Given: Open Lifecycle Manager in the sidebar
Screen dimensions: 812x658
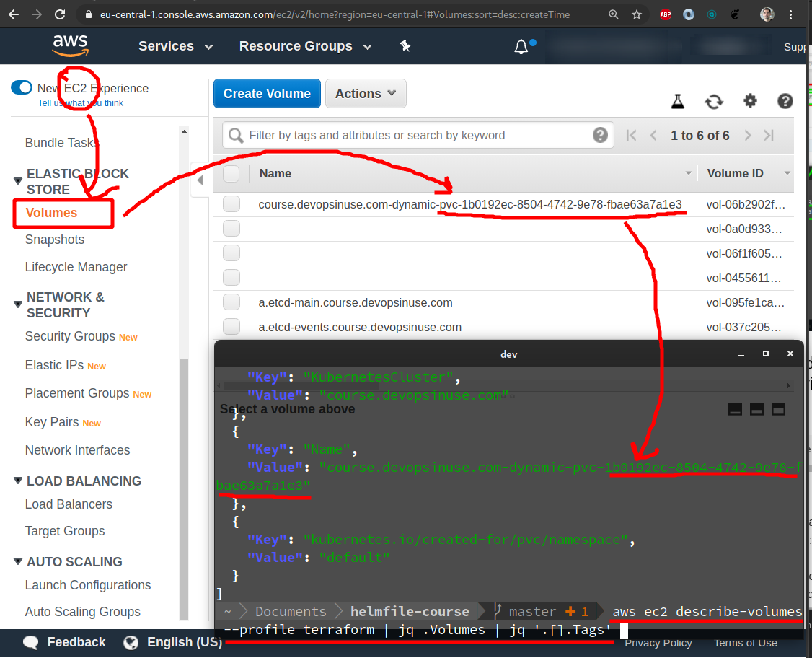Looking at the screenshot, I should point(76,267).
